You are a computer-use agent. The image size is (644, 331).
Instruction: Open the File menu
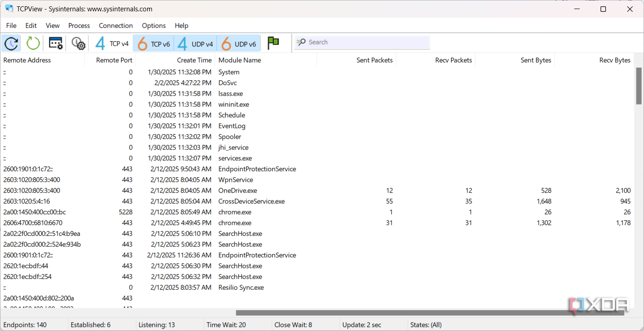[11, 25]
